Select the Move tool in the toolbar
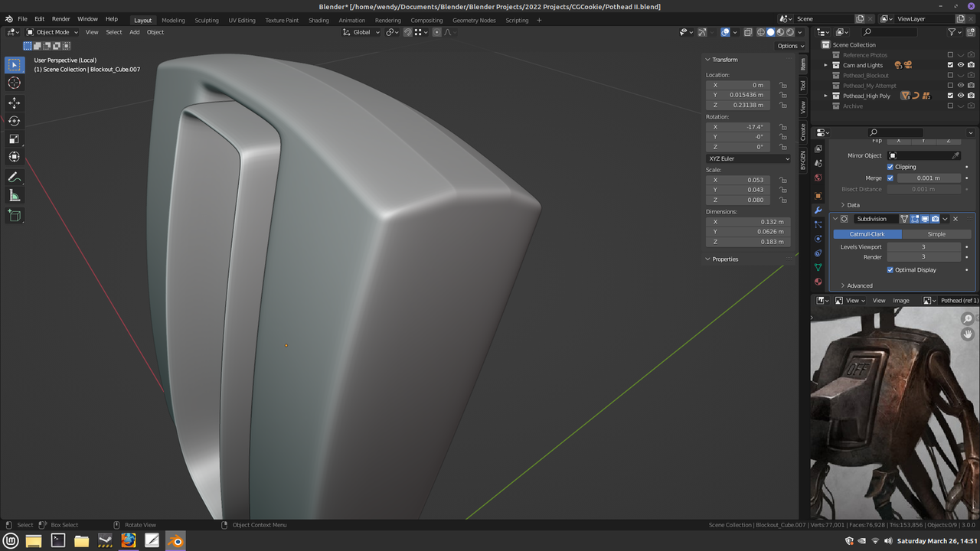980x551 pixels. (15, 103)
